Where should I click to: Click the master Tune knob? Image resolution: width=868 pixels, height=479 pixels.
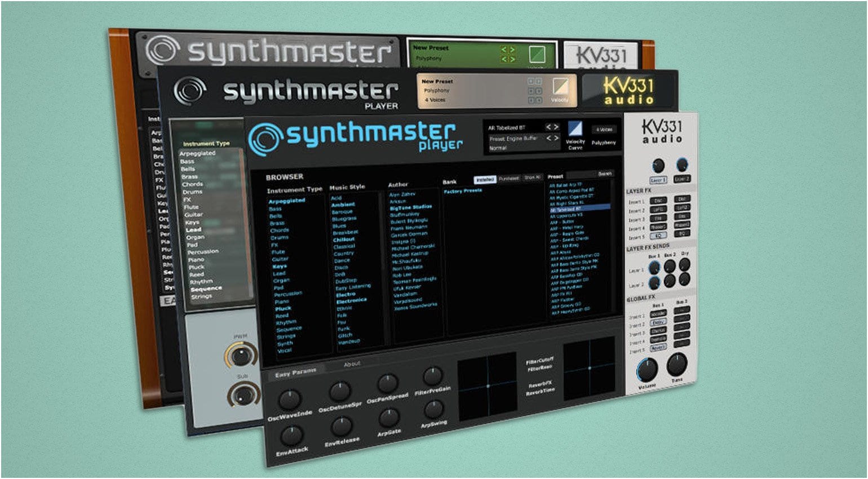(676, 365)
